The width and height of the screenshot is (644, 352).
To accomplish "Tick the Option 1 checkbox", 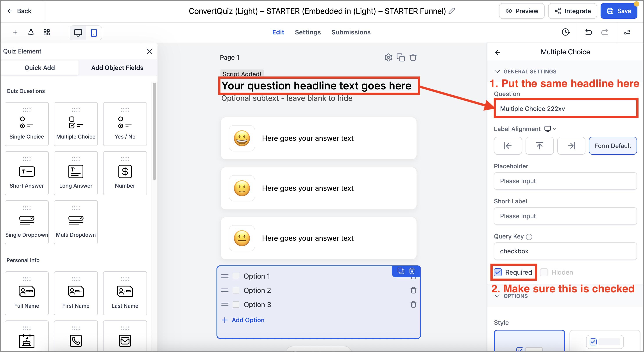I will click(236, 276).
